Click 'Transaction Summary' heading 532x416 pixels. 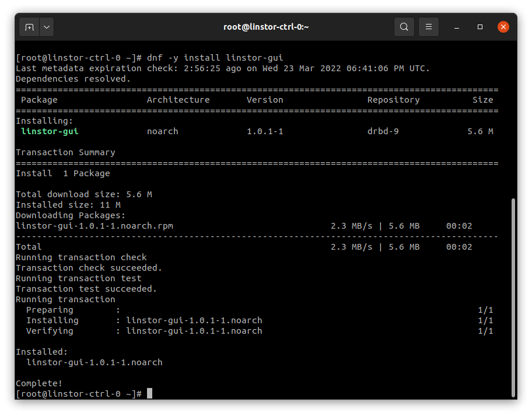[x=65, y=152]
